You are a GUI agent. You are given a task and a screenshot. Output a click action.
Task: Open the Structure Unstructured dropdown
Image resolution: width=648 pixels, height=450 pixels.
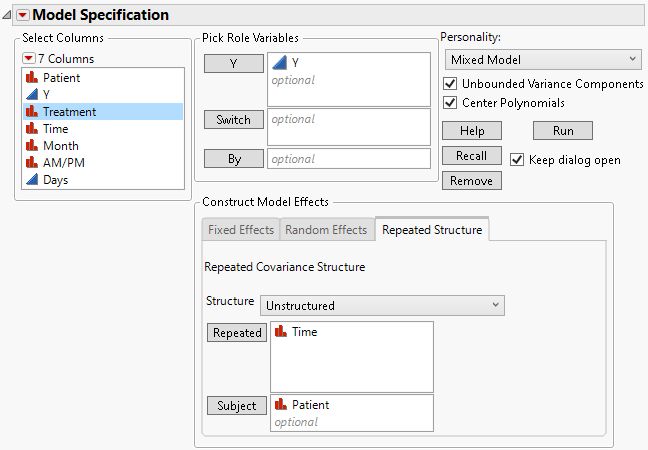(382, 305)
